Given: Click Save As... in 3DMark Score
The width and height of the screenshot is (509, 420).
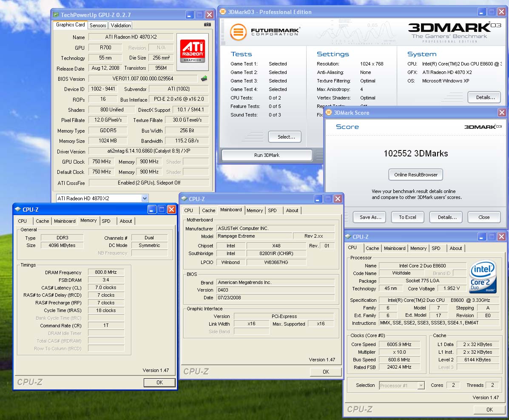Looking at the screenshot, I should click(x=370, y=217).
